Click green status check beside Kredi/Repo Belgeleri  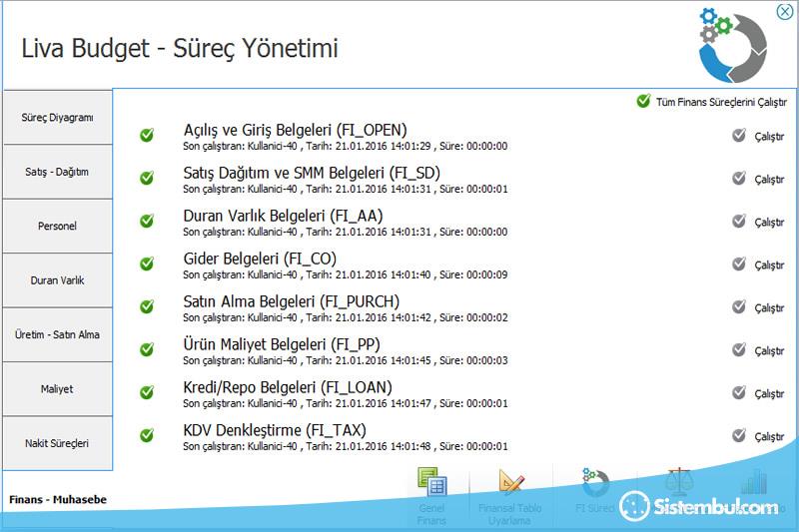coord(147,392)
